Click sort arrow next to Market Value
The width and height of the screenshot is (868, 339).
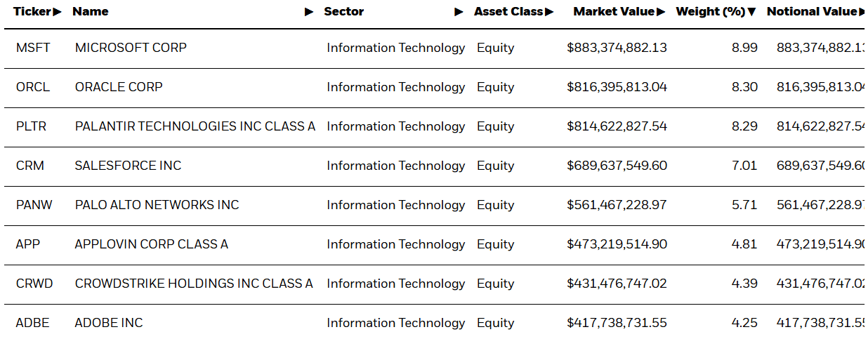pos(661,12)
